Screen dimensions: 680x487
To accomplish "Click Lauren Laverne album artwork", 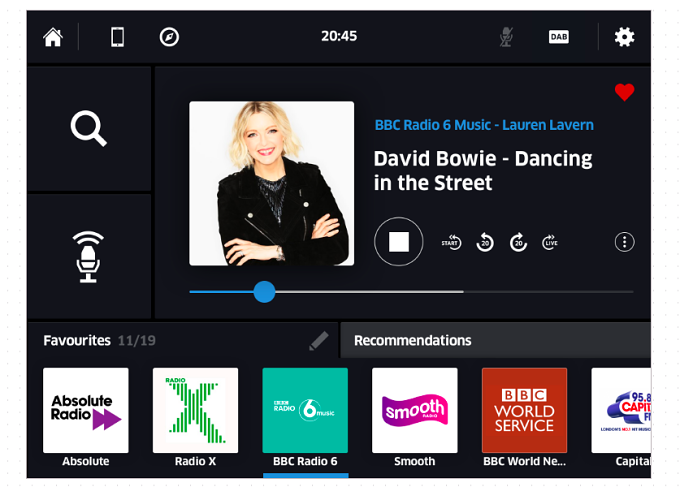I will click(x=271, y=183).
